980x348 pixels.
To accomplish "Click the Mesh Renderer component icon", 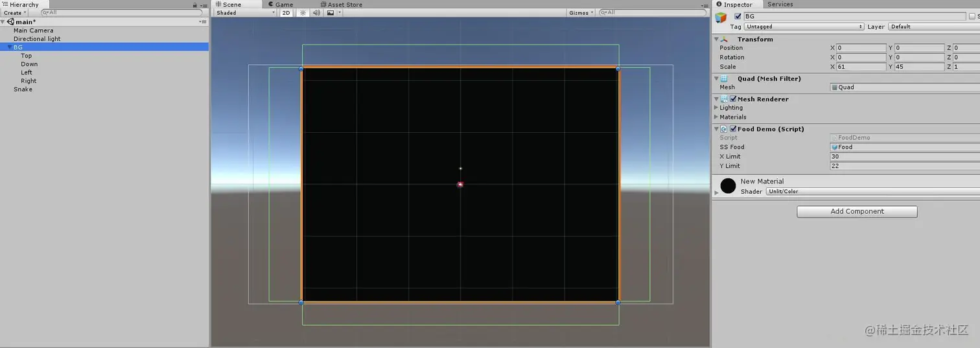I will (x=724, y=99).
